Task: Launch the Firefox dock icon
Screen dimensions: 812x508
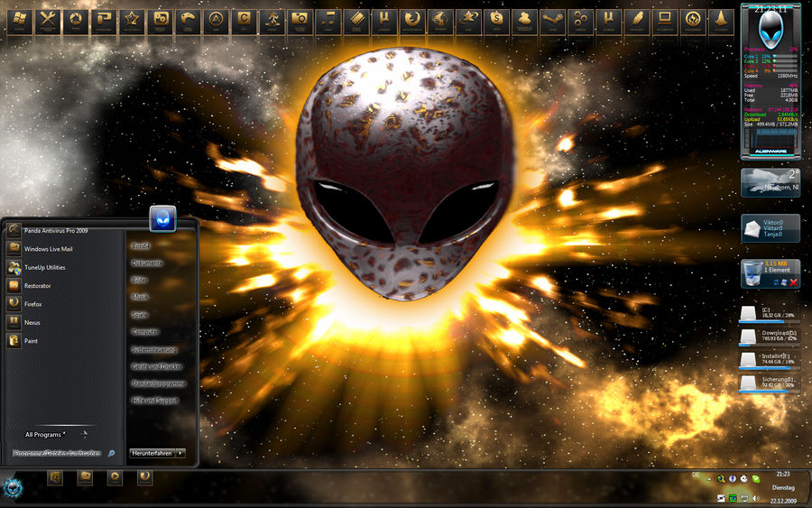Action: (x=412, y=22)
